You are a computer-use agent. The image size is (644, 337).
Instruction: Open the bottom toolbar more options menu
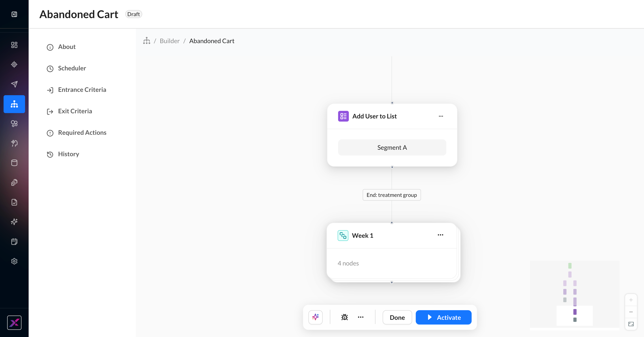[360, 317]
